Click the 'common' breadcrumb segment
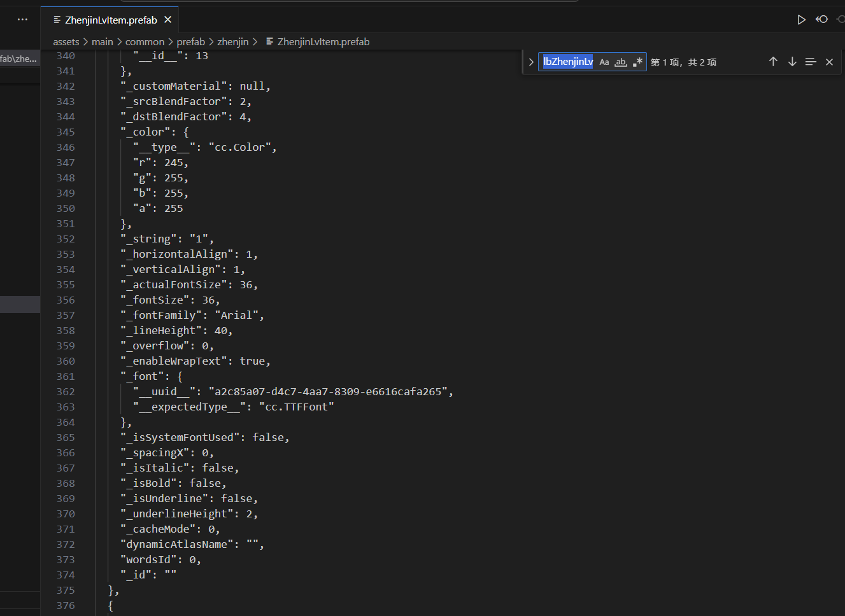 145,42
